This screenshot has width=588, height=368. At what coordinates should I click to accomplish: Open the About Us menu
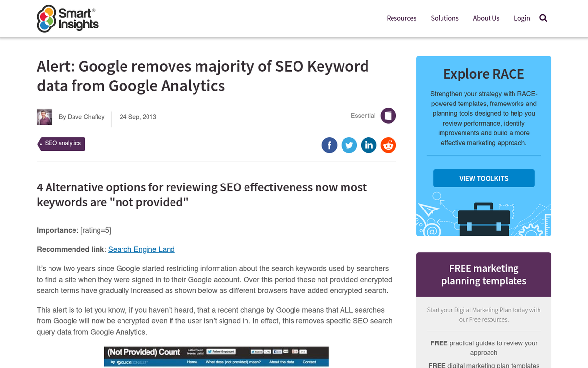point(486,18)
